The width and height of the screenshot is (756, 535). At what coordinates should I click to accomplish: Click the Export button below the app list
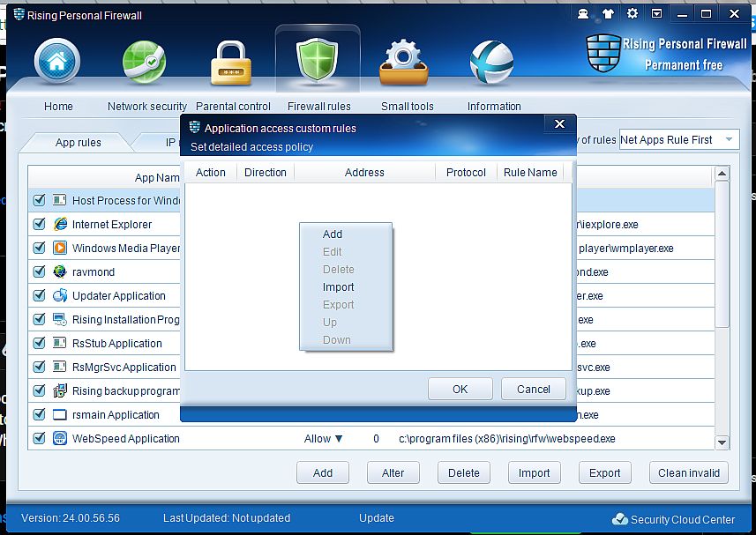point(604,473)
